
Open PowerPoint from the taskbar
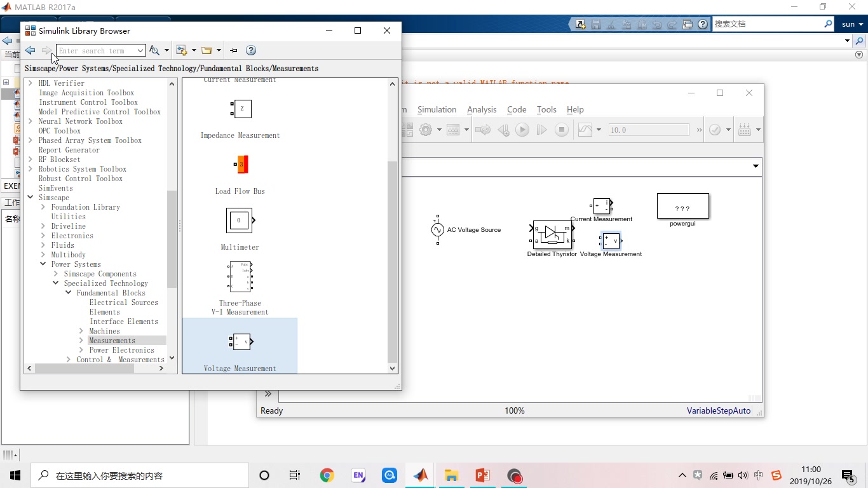482,475
